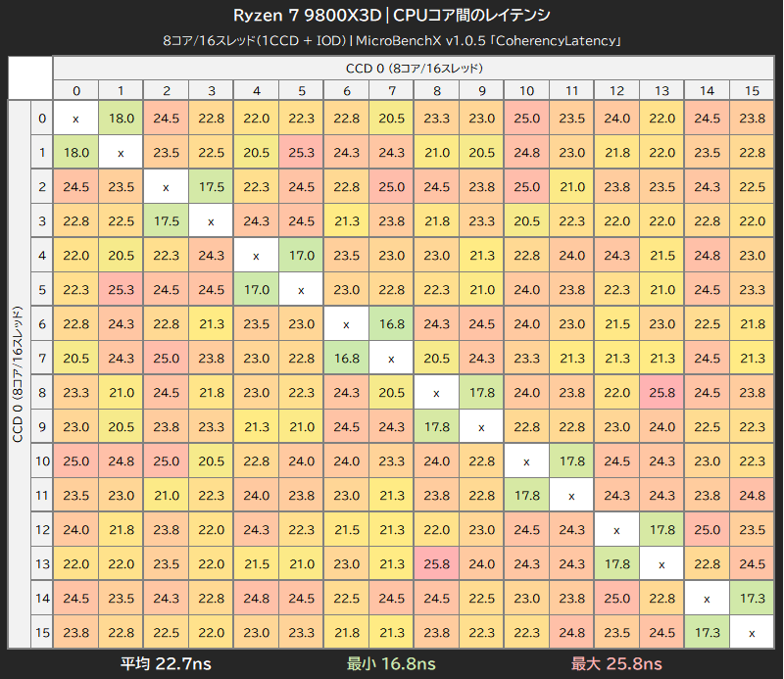The width and height of the screenshot is (784, 679).
Task: Click the average value '平均 22.7ns'
Action: [x=166, y=663]
